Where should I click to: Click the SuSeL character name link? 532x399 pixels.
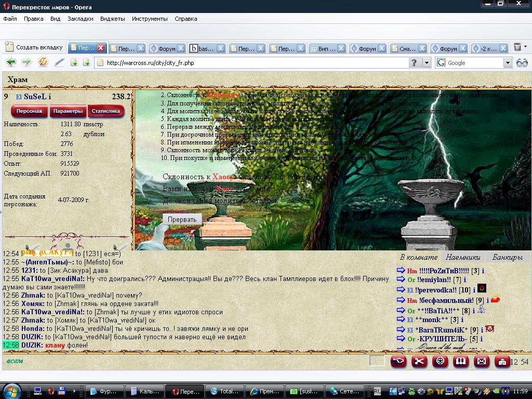(35, 97)
